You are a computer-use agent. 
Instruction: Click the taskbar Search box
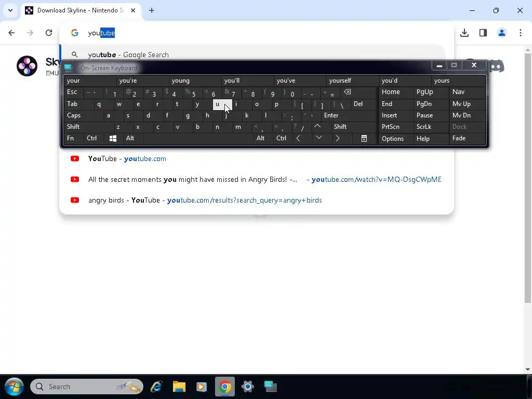tap(87, 387)
